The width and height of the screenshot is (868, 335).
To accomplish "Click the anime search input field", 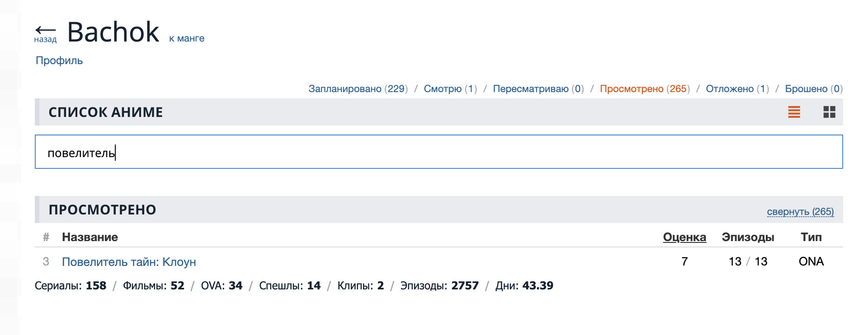I will pos(439,152).
